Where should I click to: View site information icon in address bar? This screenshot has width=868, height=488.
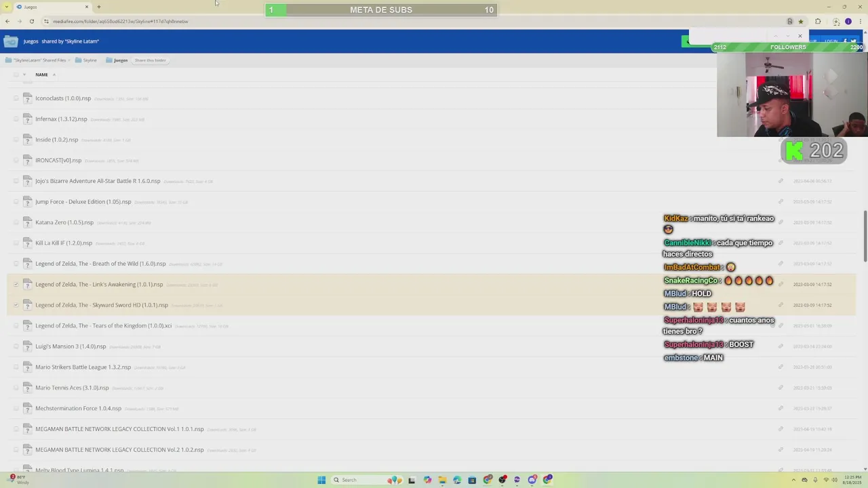[x=46, y=22]
